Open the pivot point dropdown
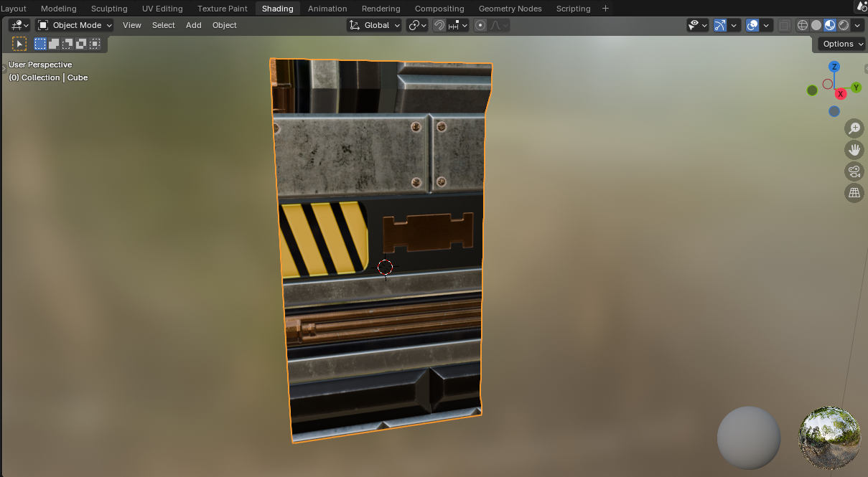868x477 pixels. (x=417, y=25)
